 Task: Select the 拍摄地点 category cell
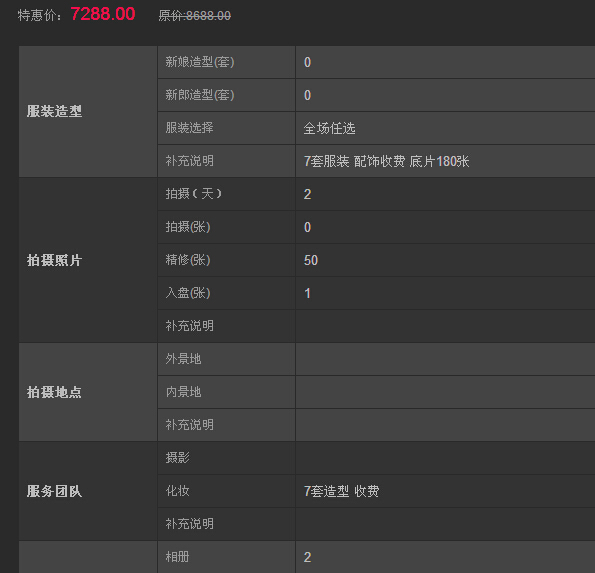click(x=88, y=392)
